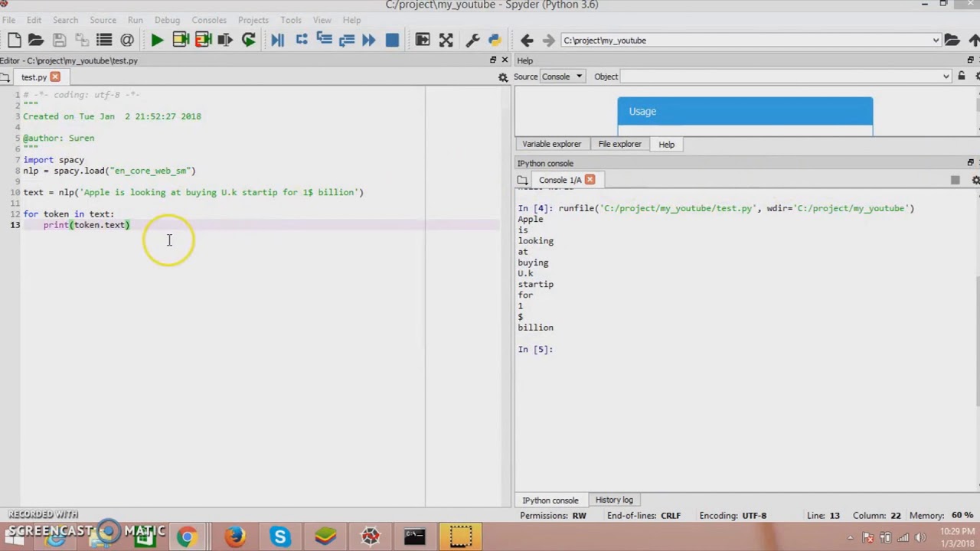Open the Source menu

(103, 20)
